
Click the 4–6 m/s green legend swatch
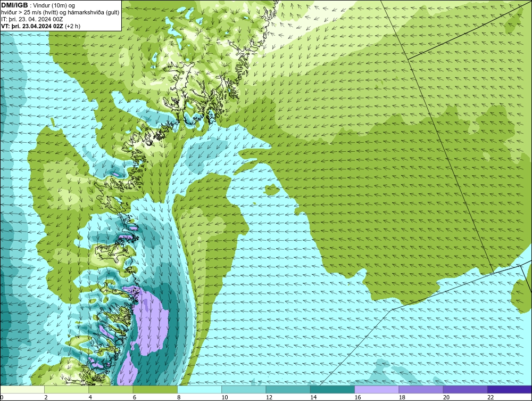point(111,389)
